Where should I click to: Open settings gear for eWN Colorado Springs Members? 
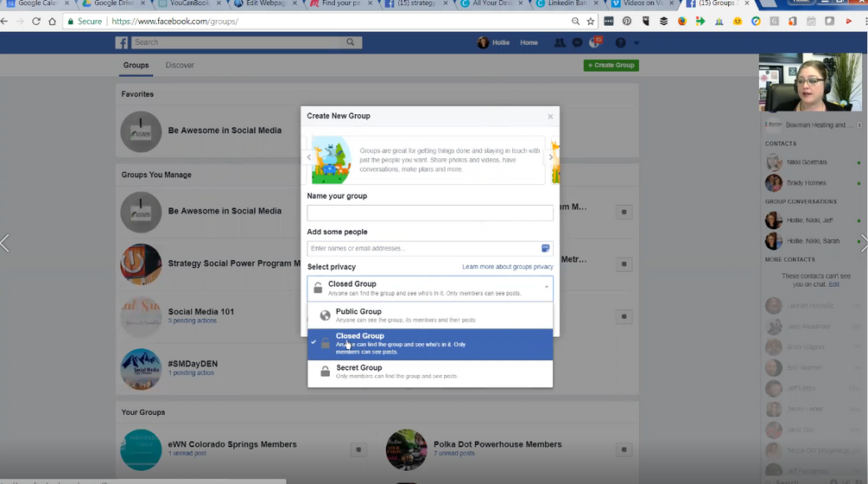(x=358, y=449)
